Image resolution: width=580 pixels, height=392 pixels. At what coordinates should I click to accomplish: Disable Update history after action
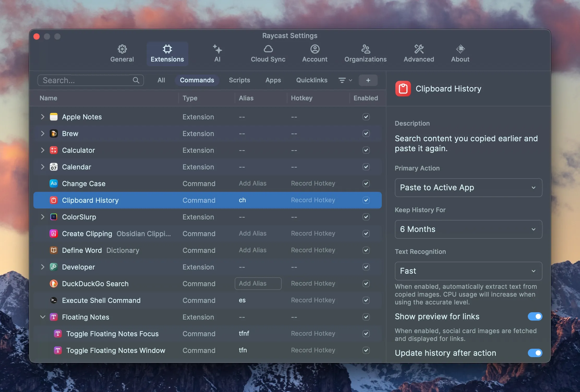pos(535,353)
